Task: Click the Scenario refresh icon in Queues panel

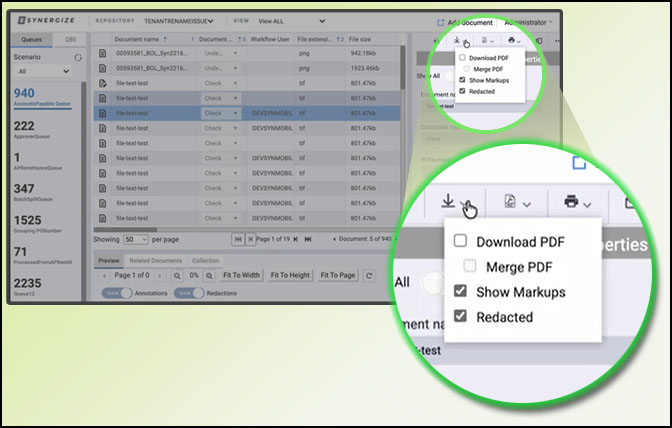Action: [78, 57]
